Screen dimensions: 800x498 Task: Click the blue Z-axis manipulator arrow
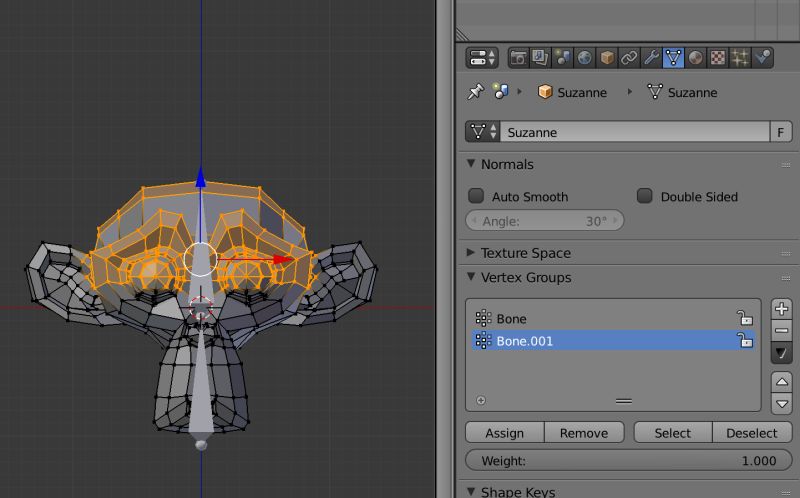[x=201, y=177]
